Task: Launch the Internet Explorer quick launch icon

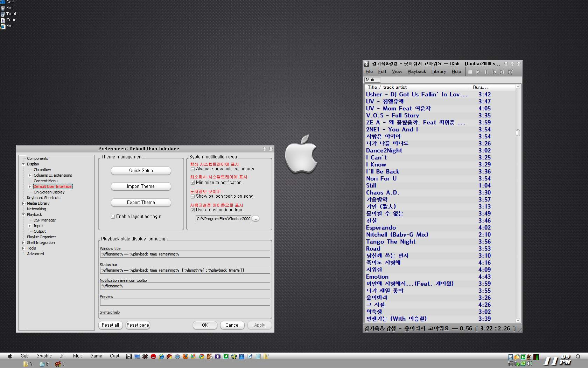Action: click(161, 356)
